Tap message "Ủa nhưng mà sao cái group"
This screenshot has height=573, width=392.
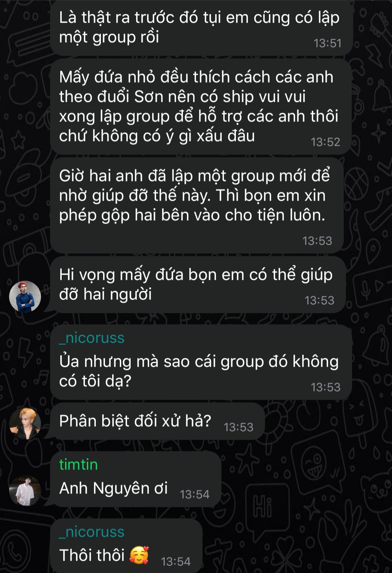[201, 362]
